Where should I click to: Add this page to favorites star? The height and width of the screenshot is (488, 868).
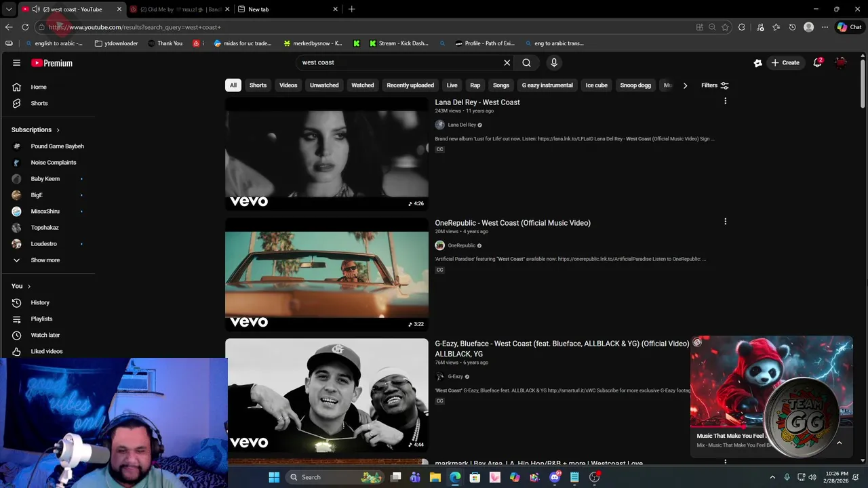coord(725,27)
